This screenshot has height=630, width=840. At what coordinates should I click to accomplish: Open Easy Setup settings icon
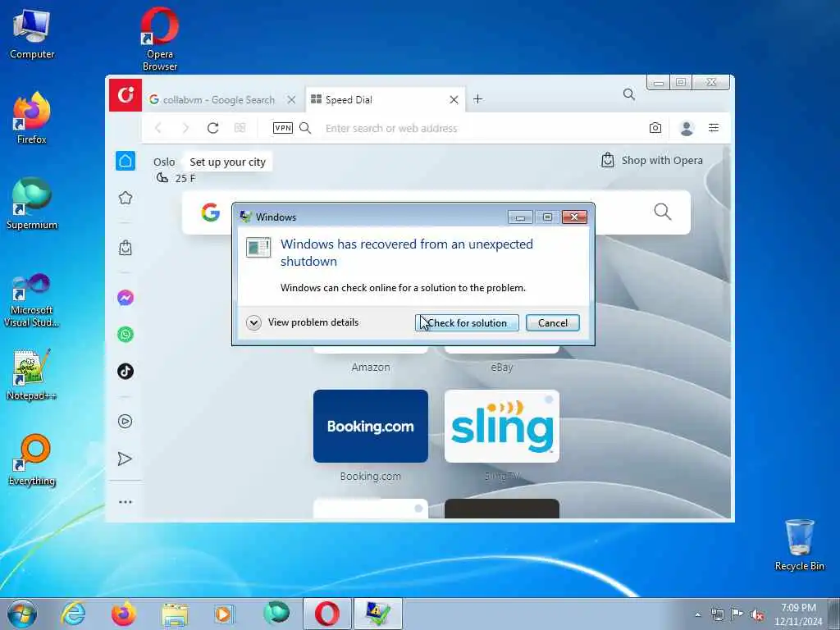pyautogui.click(x=714, y=127)
